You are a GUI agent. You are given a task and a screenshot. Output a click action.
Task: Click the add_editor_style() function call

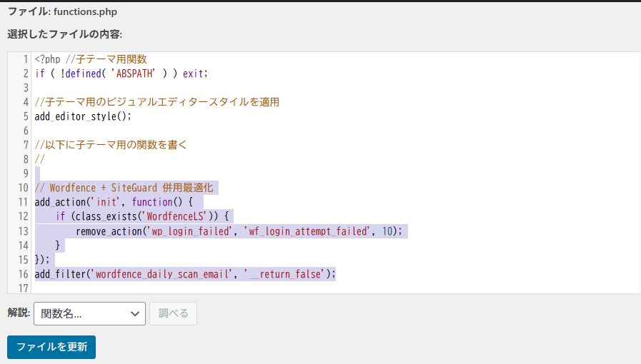pyautogui.click(x=83, y=116)
